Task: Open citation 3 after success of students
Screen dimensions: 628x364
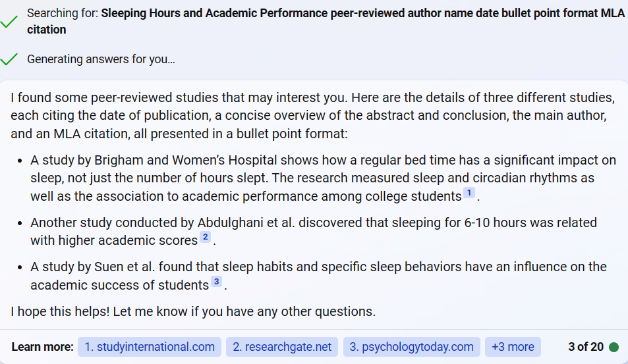Action: click(x=216, y=282)
